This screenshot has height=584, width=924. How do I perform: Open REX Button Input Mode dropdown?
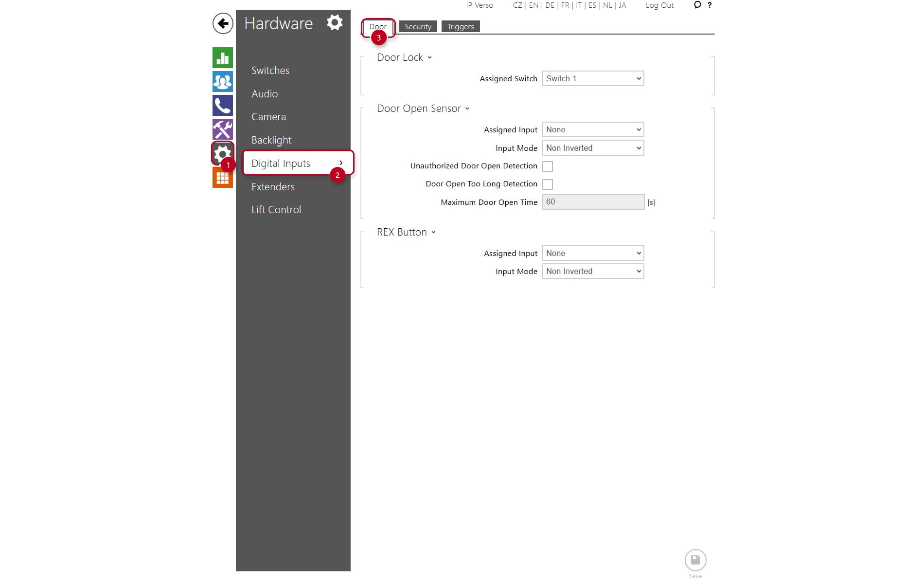pos(593,271)
